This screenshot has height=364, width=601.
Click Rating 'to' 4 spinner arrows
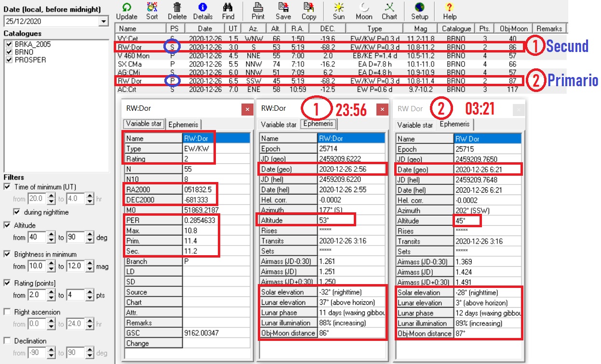click(x=90, y=295)
